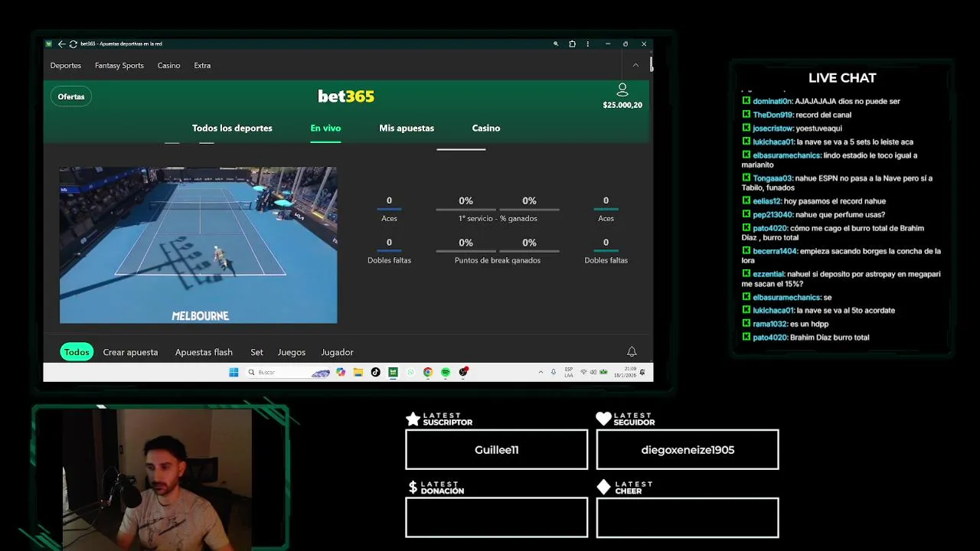
Task: Open the Mis apuestas tab
Action: [x=407, y=128]
